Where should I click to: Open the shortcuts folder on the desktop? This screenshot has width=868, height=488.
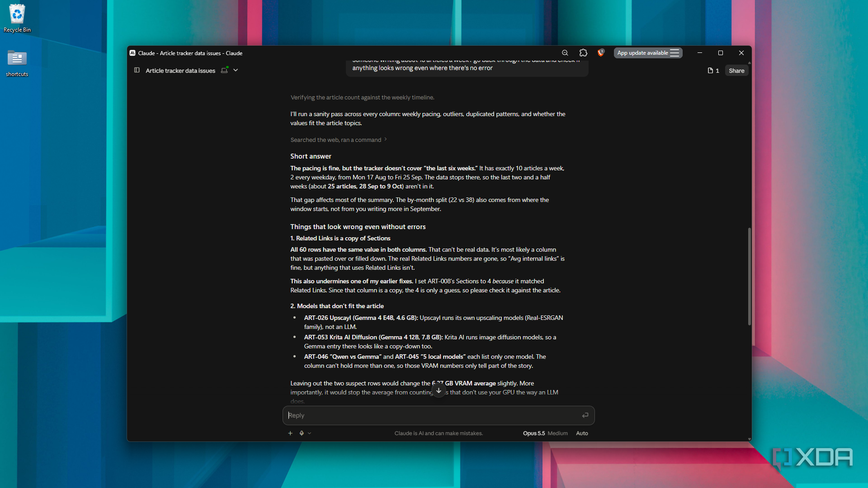[17, 63]
